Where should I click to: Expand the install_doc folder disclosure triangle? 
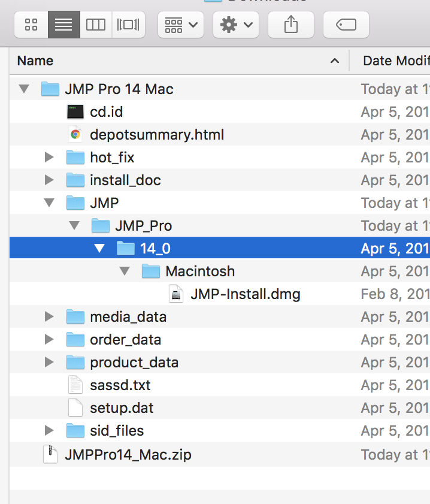click(x=49, y=180)
